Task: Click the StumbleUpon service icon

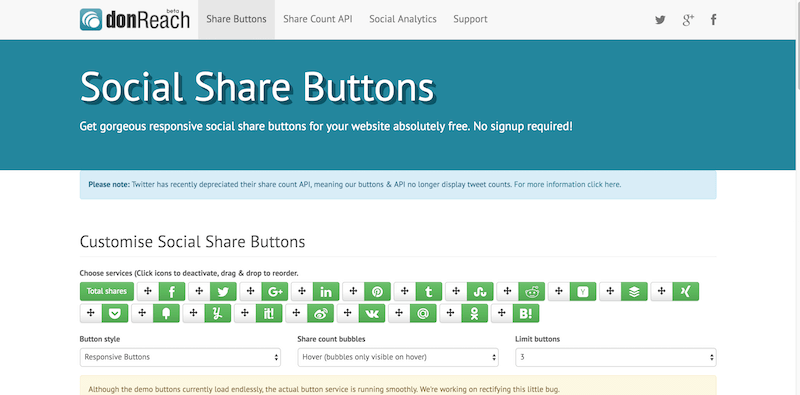Action: [481, 291]
